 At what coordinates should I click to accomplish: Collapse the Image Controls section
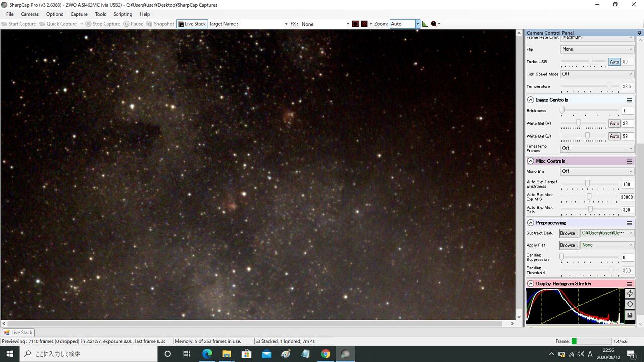(531, 100)
